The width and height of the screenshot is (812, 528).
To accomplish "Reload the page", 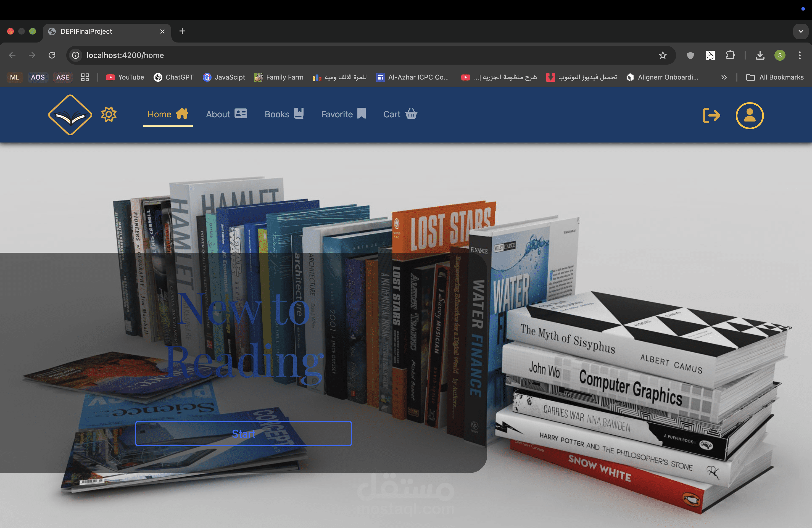I will tap(52, 55).
